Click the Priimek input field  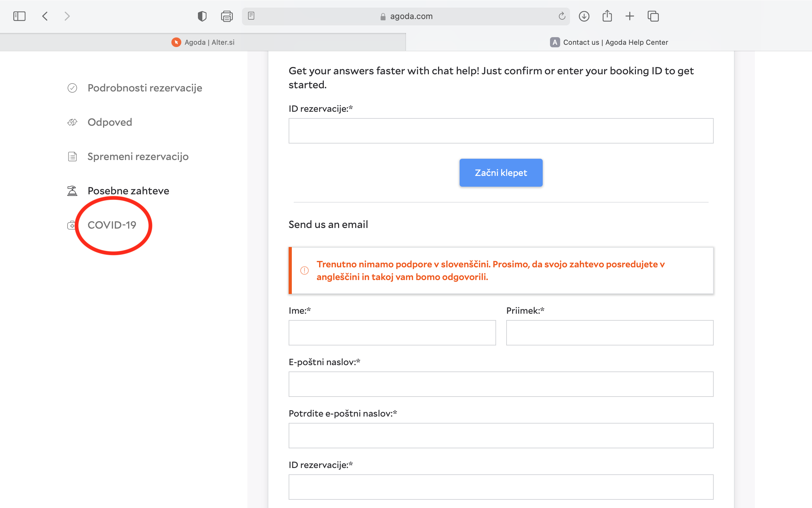coord(610,333)
